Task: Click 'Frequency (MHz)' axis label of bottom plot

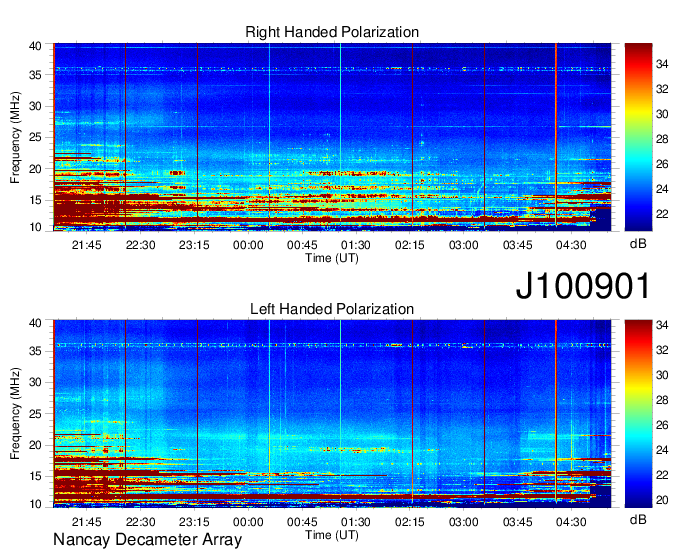Action: [15, 414]
